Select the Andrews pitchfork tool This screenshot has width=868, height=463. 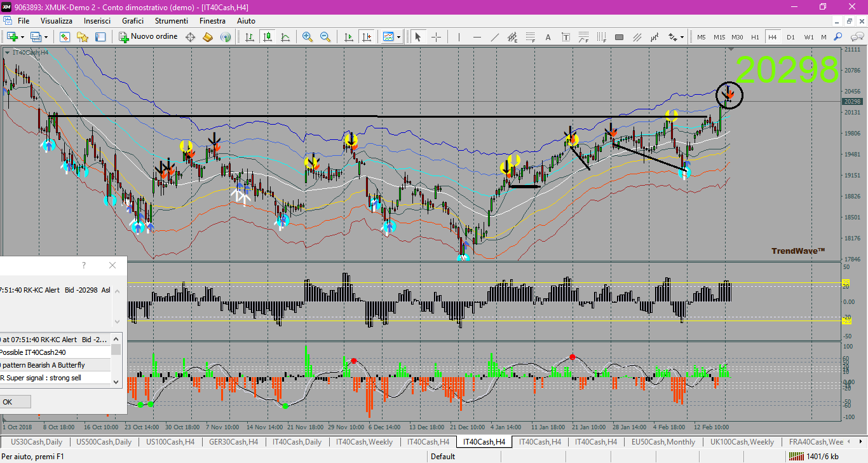[x=637, y=37]
